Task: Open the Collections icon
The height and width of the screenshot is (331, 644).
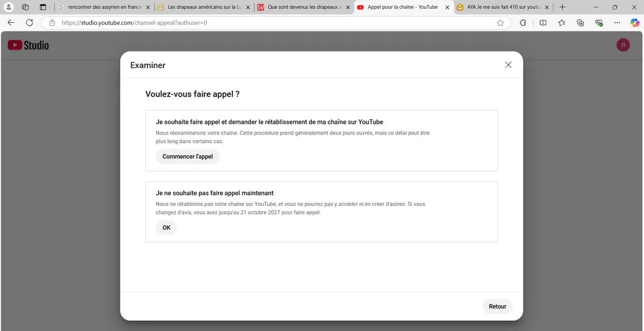Action: (x=580, y=23)
